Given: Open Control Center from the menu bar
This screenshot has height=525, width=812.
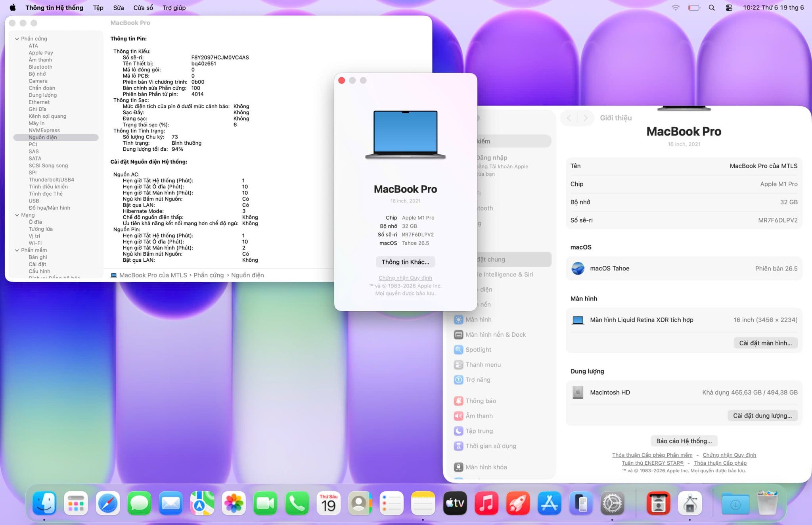Looking at the screenshot, I should click(729, 8).
